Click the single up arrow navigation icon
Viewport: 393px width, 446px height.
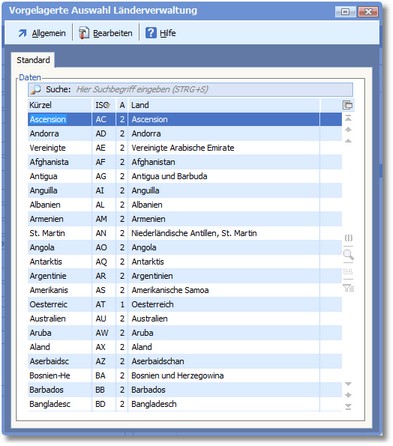pyautogui.click(x=348, y=141)
